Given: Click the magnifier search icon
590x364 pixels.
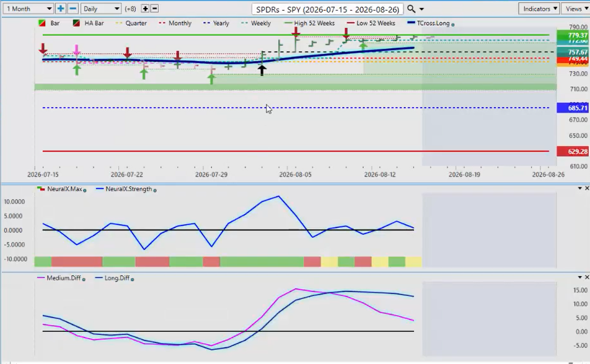Looking at the screenshot, I should [412, 9].
